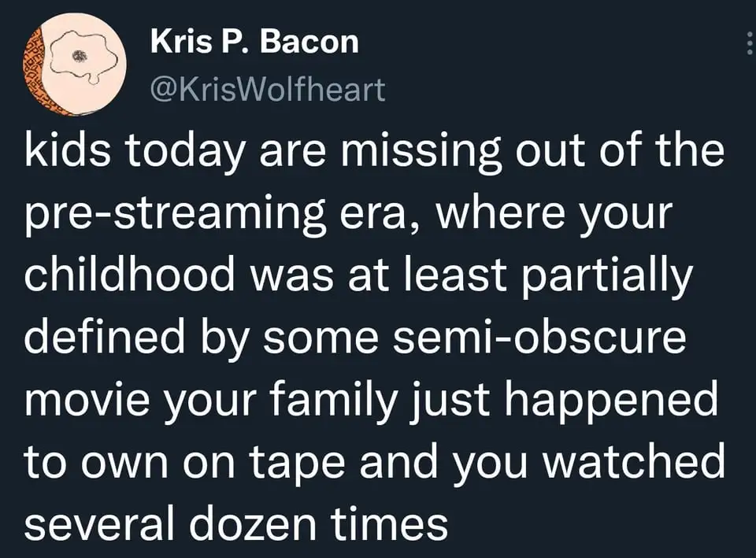Click the word "partially" in the tweet

(x=607, y=278)
